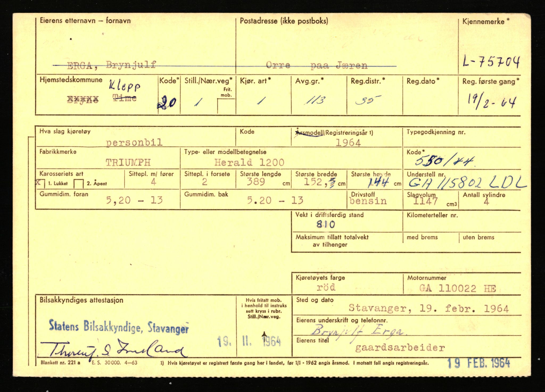Viewport: 545px width, 392px height.
Task: Click the vehicle colour 'röd'
Action: [326, 287]
